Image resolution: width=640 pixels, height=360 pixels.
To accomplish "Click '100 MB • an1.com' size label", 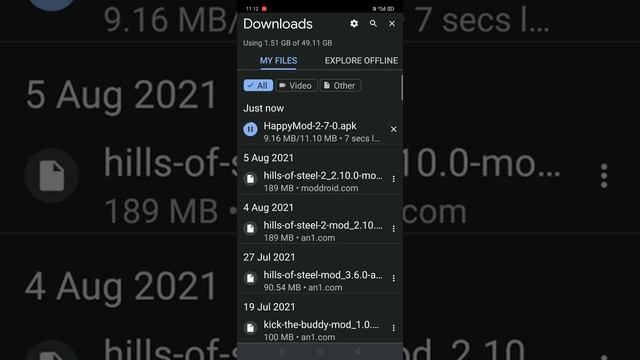I will coord(299,337).
